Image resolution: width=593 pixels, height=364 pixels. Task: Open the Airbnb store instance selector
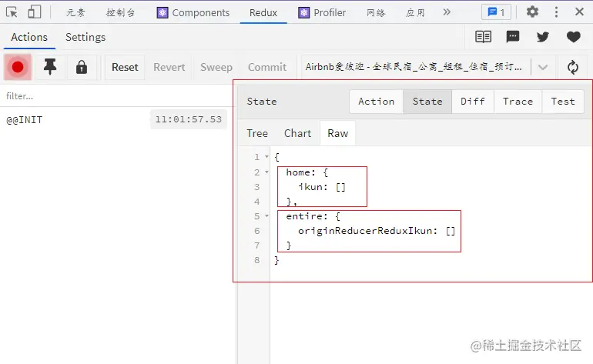pyautogui.click(x=414, y=67)
